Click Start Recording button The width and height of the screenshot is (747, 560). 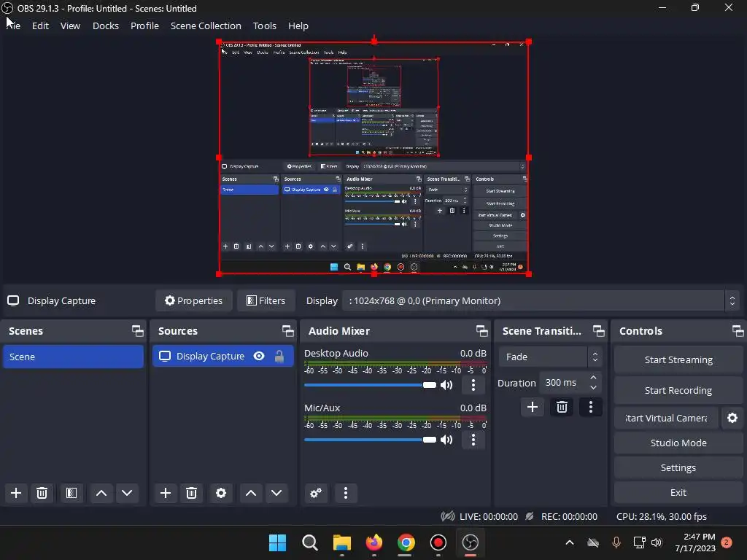pos(678,391)
